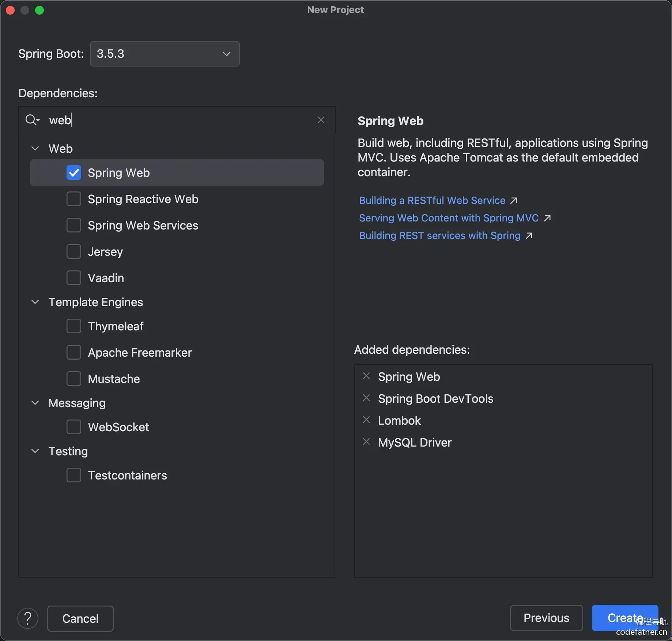The width and height of the screenshot is (672, 641).
Task: Click Lombok in the added dependencies list
Action: (x=399, y=421)
